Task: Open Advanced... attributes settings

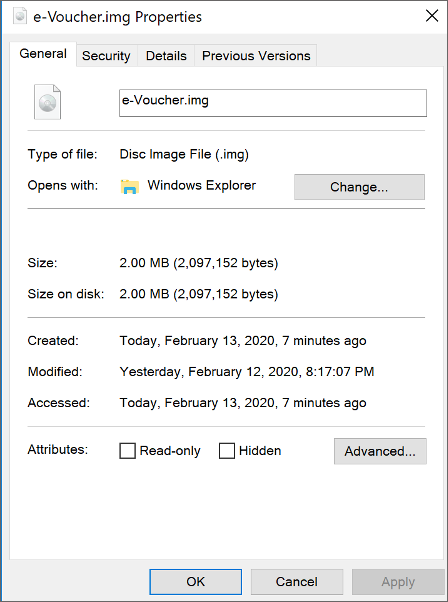Action: (380, 451)
